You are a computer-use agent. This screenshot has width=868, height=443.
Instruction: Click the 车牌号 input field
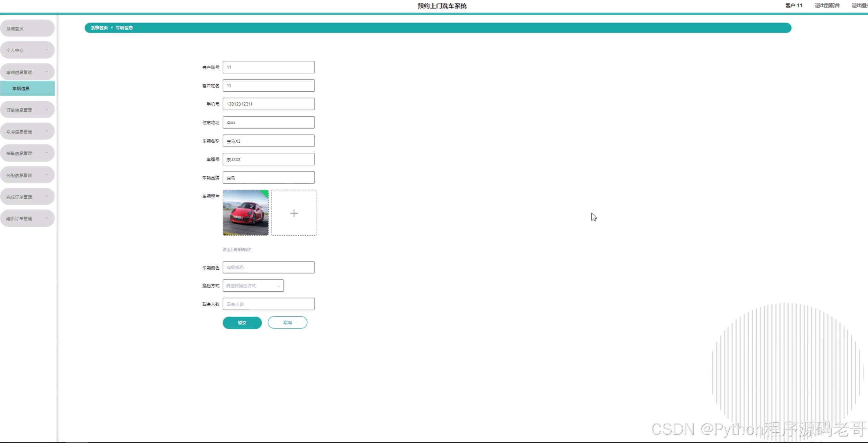[x=269, y=159]
